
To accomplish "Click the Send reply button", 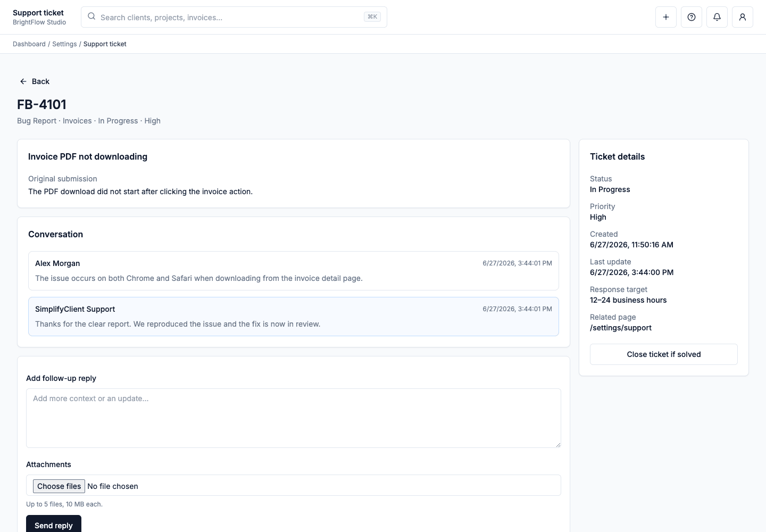I will tap(54, 525).
